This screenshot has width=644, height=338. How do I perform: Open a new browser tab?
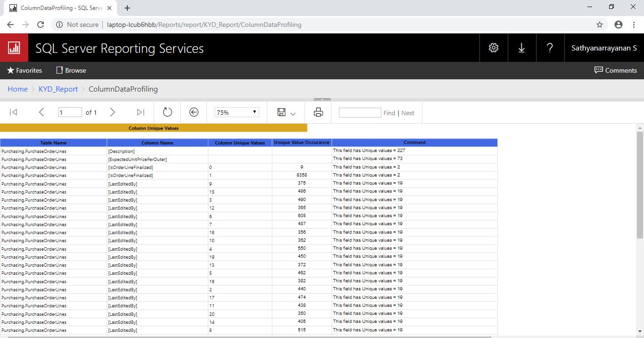[x=127, y=8]
